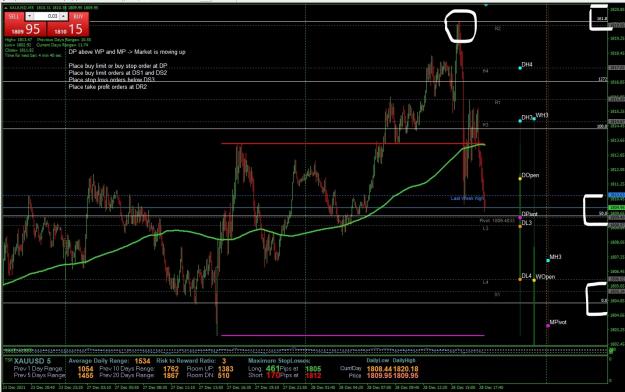Click the 'Pivot: 1809.46' chart label

[x=497, y=221]
